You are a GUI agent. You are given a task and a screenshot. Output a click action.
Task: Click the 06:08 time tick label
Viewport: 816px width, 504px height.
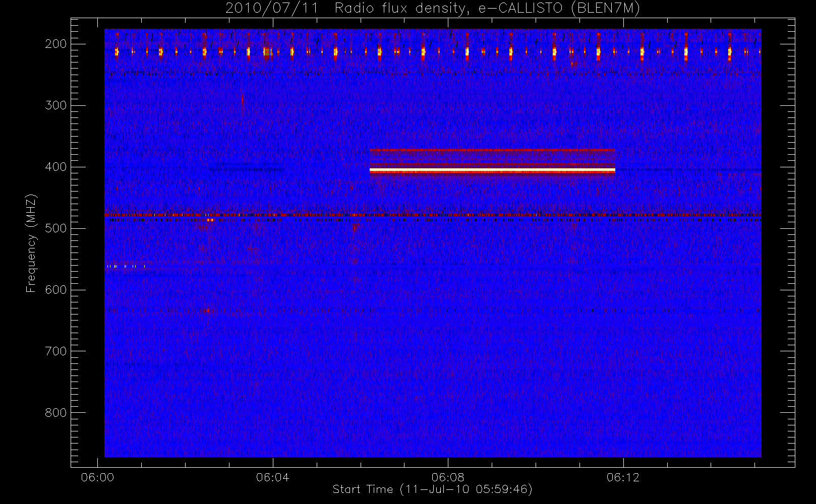(448, 477)
